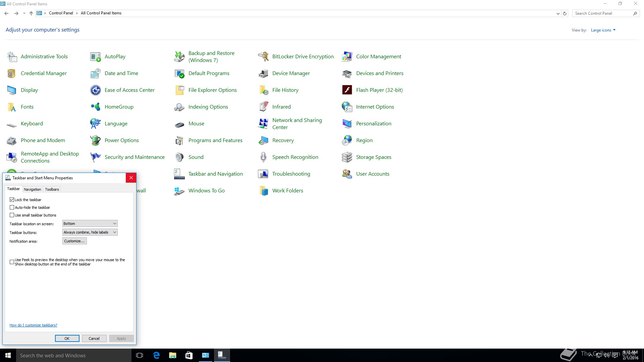Click the Customize... notification area button
This screenshot has height=362, width=644.
74,241
